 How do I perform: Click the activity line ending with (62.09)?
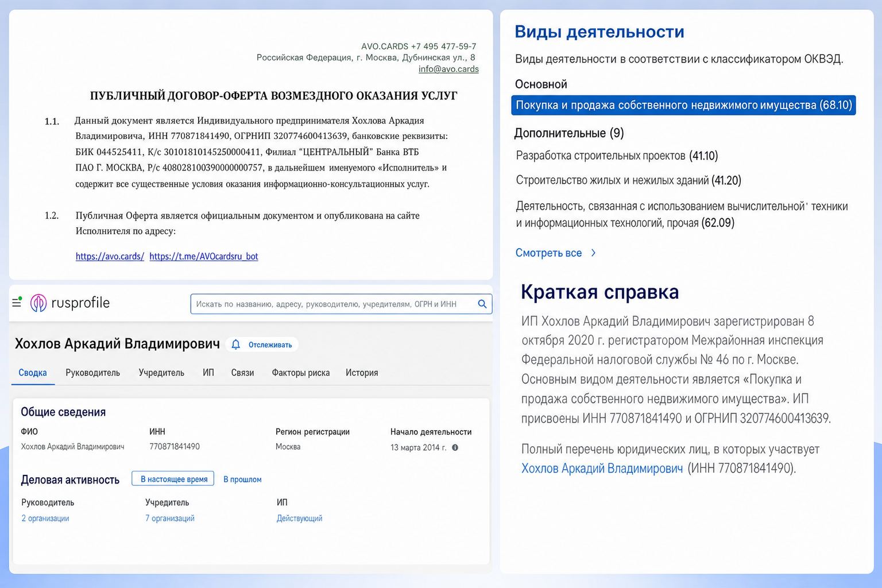click(682, 214)
